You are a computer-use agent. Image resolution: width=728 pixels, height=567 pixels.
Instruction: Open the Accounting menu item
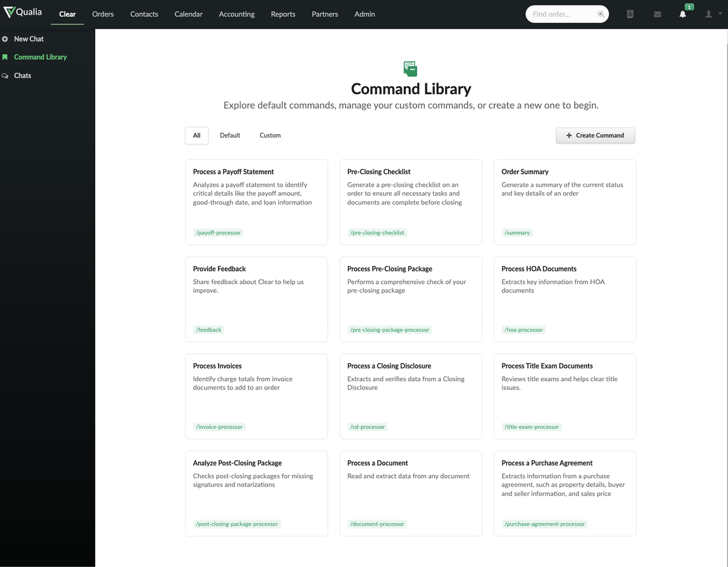coord(236,14)
